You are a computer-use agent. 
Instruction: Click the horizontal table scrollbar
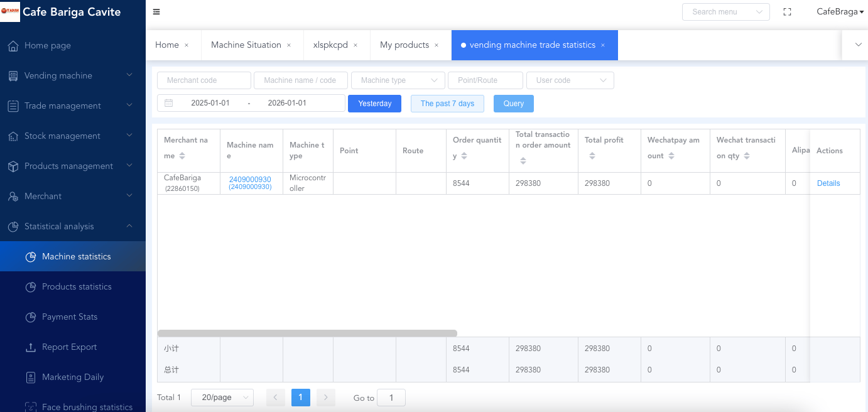[307, 333]
